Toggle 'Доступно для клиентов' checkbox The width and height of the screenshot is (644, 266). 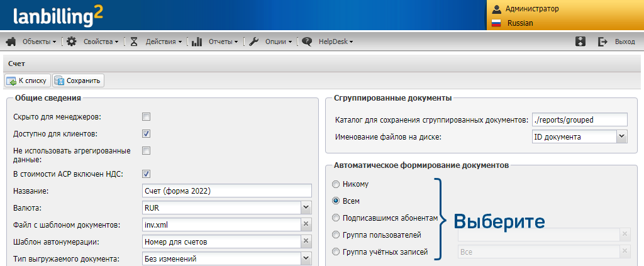146,133
